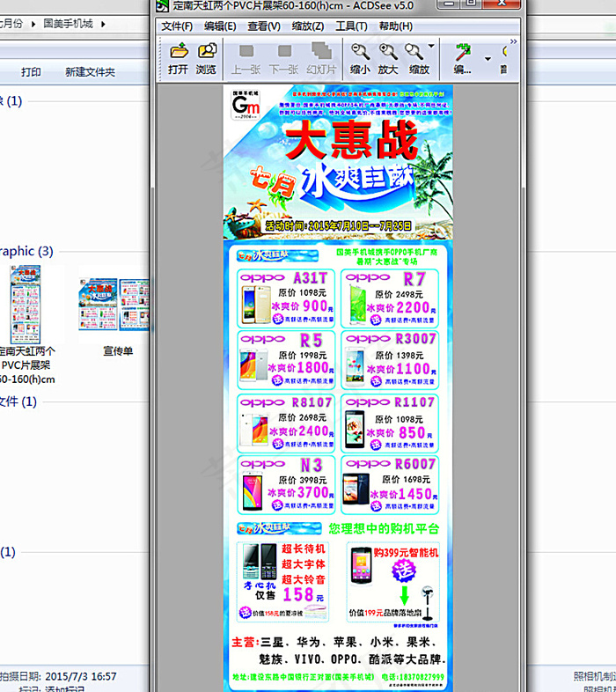Select the 缩放 zoom tool icon
The width and height of the screenshot is (616, 692).
point(415,58)
